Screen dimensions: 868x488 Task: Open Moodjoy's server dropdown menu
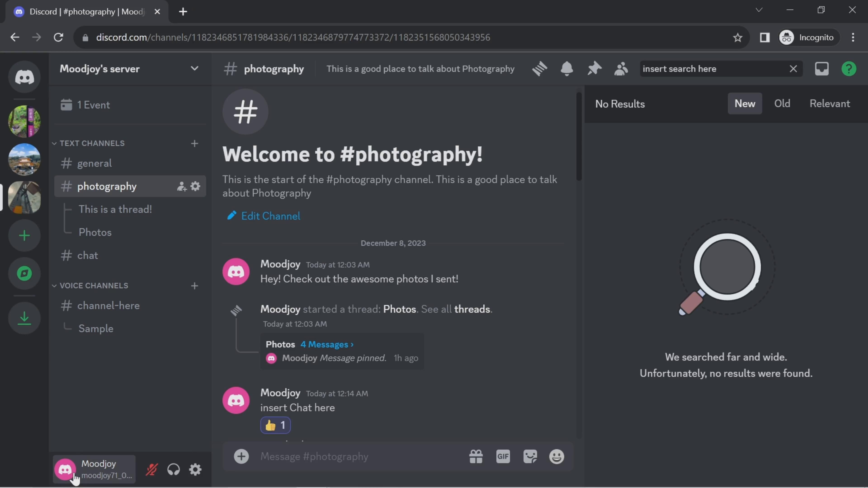(194, 69)
